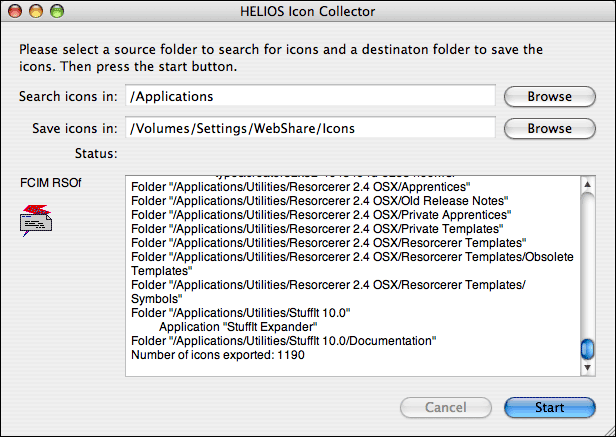Click the /Volumes/Settings/WebShare/Icons path field
This screenshot has width=616, height=437.
[310, 128]
